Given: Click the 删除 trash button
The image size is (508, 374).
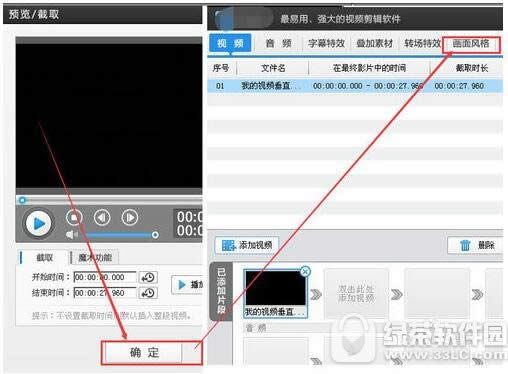Looking at the screenshot, I should 476,245.
